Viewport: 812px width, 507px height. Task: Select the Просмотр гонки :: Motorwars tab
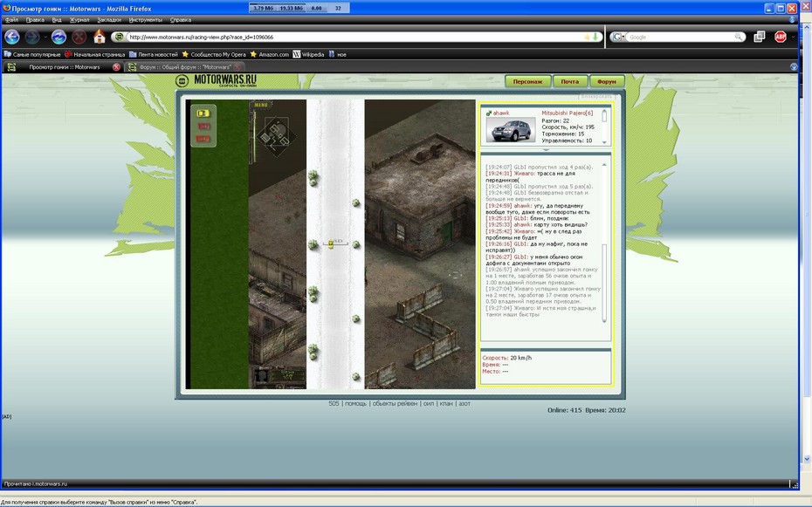point(63,66)
